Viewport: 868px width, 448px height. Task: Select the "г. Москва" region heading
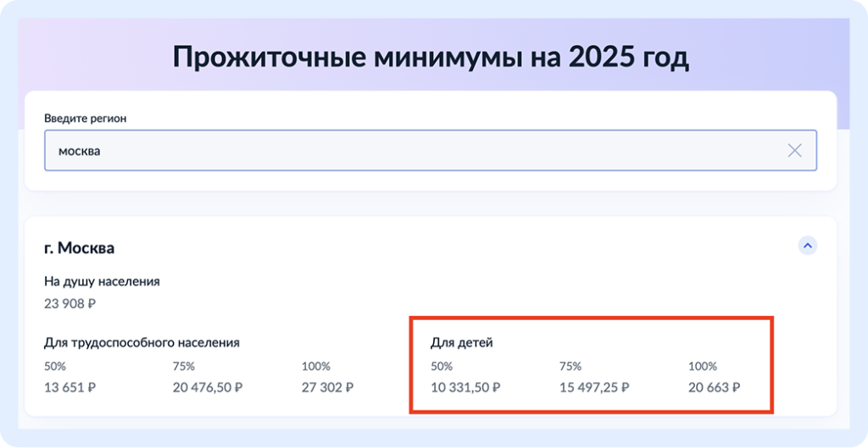coord(79,248)
